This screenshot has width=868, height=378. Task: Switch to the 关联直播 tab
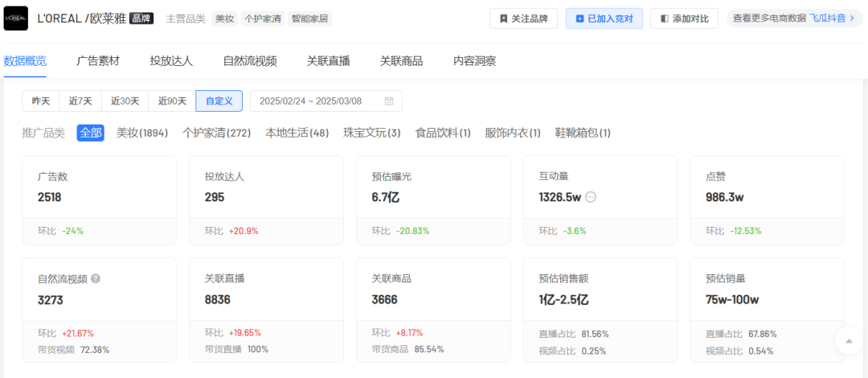[x=328, y=61]
